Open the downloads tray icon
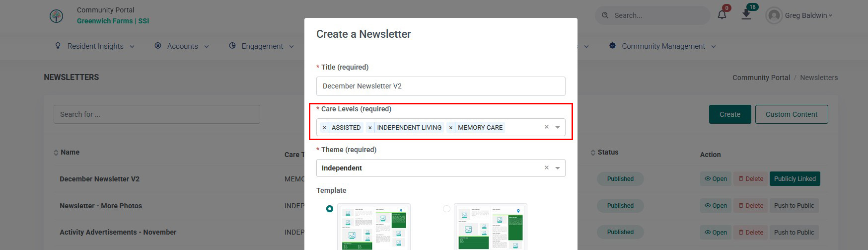This screenshot has width=868, height=250. tap(746, 14)
